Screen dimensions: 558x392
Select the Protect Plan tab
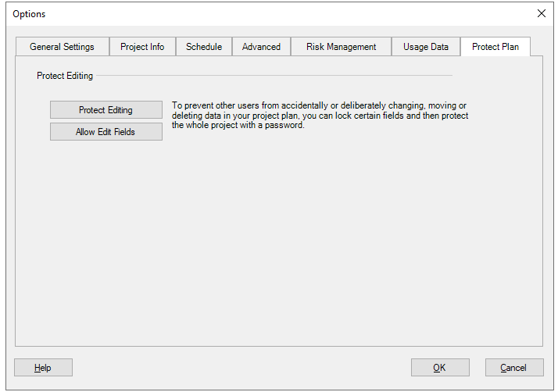tap(495, 47)
